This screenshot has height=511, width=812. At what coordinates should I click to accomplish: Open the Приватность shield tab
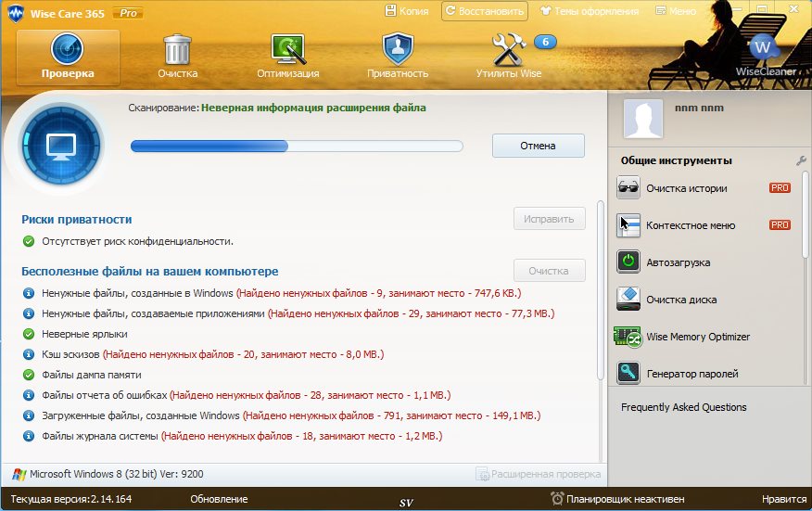tap(398, 56)
